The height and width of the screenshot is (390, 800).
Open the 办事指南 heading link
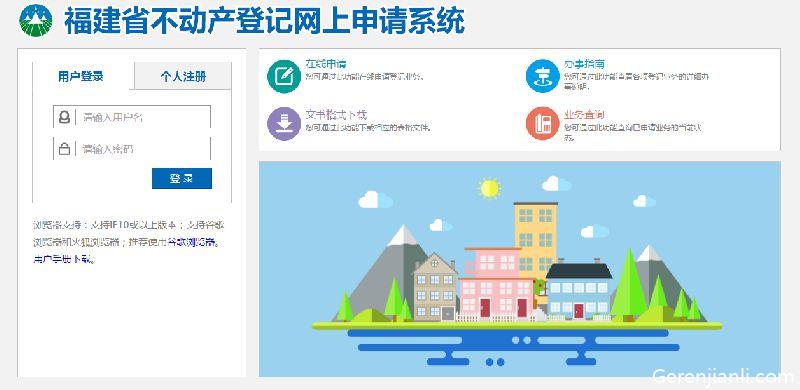tap(584, 64)
